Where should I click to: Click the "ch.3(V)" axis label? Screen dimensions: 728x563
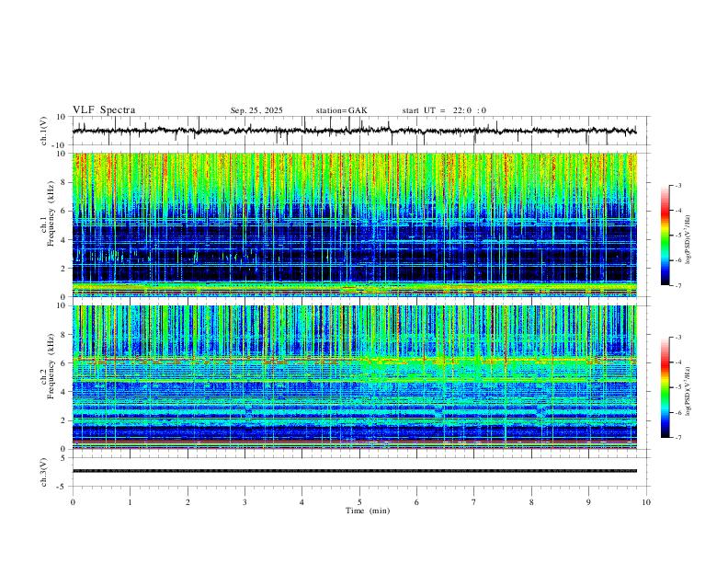pos(44,473)
